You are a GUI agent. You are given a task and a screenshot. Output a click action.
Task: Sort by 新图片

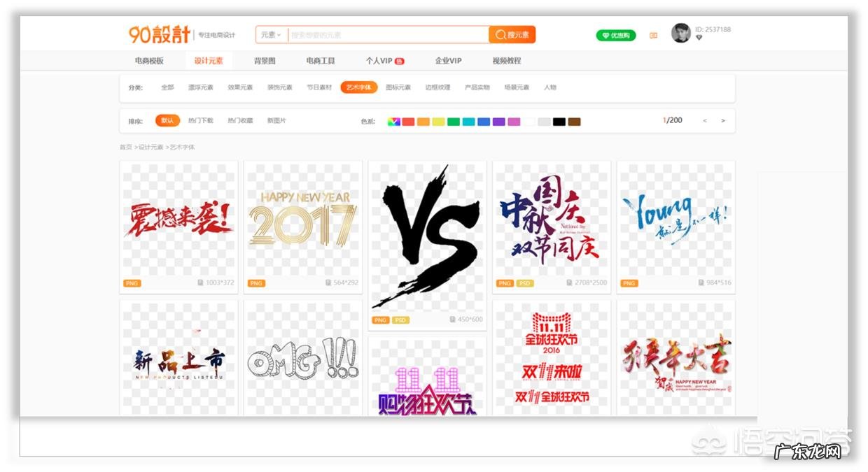276,121
